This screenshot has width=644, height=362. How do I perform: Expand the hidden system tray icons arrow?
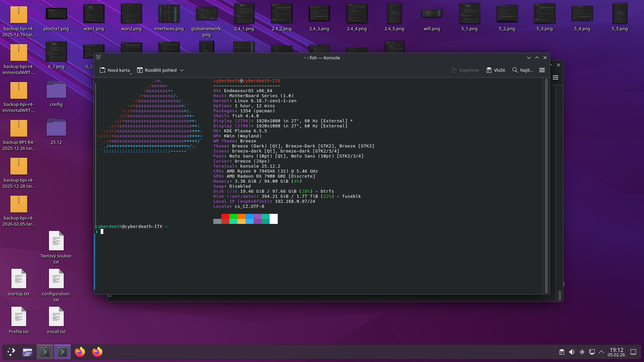pyautogui.click(x=601, y=352)
